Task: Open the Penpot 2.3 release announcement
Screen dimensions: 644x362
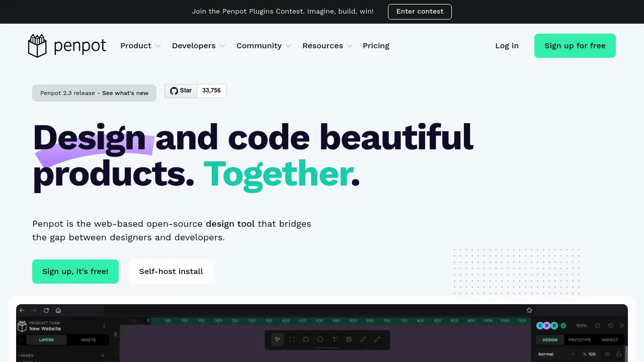Action: coord(94,93)
